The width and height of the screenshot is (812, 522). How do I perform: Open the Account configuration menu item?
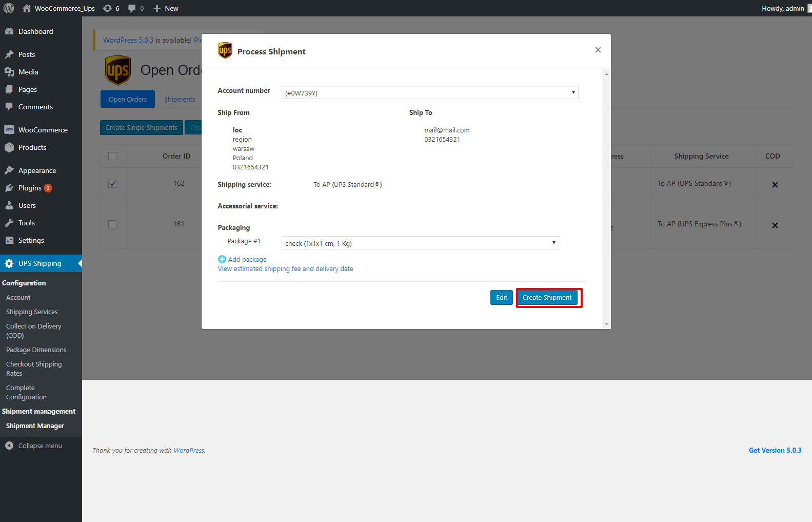click(18, 297)
